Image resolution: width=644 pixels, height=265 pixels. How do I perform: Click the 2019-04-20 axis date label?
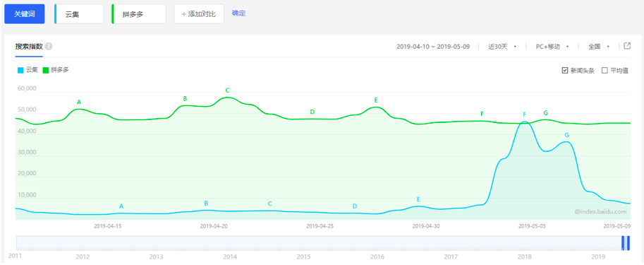click(x=214, y=226)
